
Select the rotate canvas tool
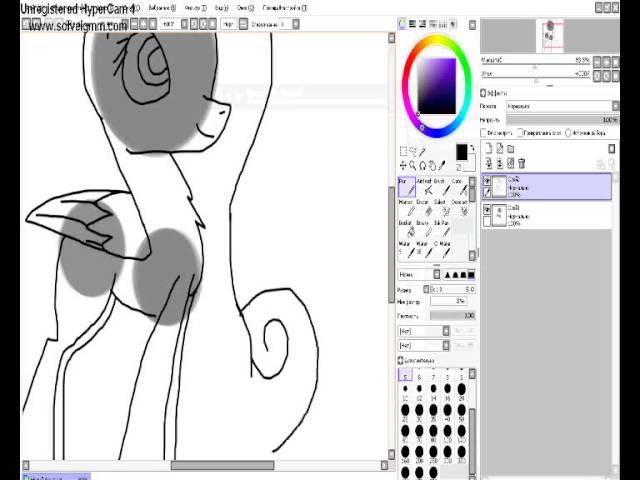(422, 165)
